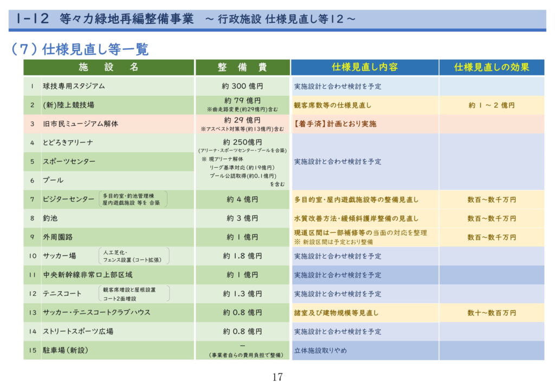Click the 施設名 column header
Screen dimensions: 555x392
(108, 67)
